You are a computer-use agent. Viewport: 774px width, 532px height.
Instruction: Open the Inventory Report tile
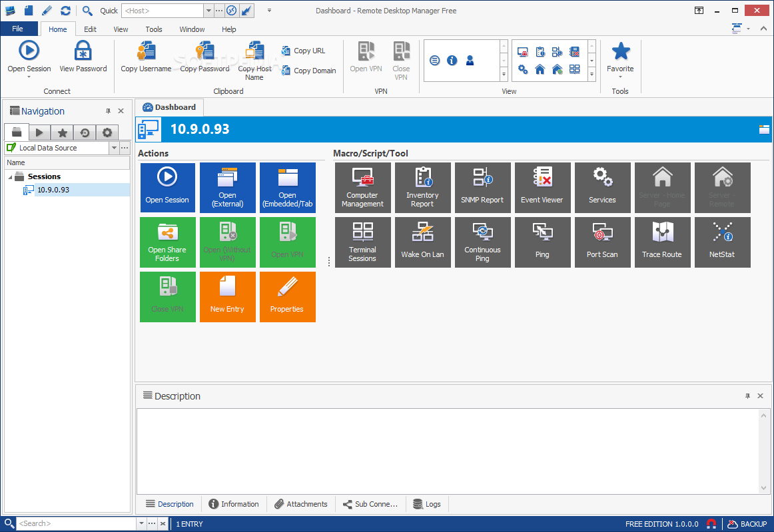coord(423,188)
